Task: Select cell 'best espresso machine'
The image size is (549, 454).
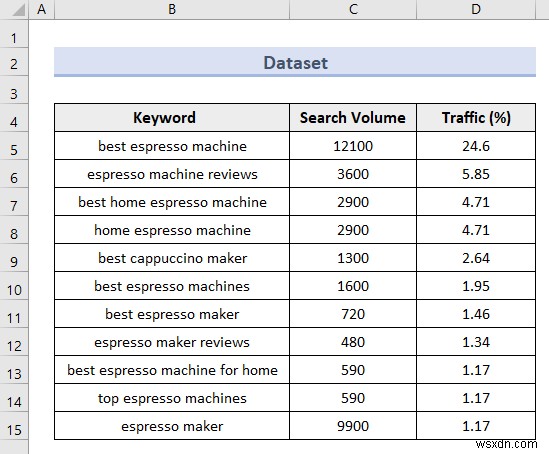Action: pyautogui.click(x=172, y=146)
